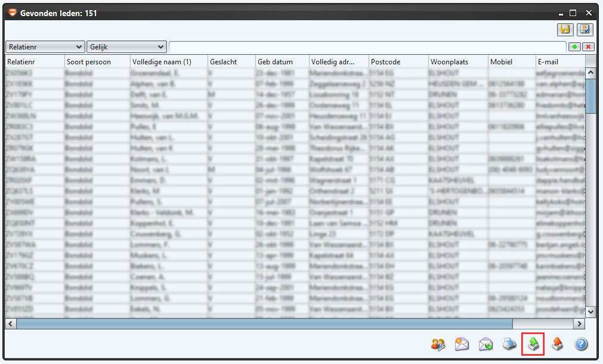Click the save (floppy disk) icon
Viewport: 603px width, 364px height.
click(564, 30)
